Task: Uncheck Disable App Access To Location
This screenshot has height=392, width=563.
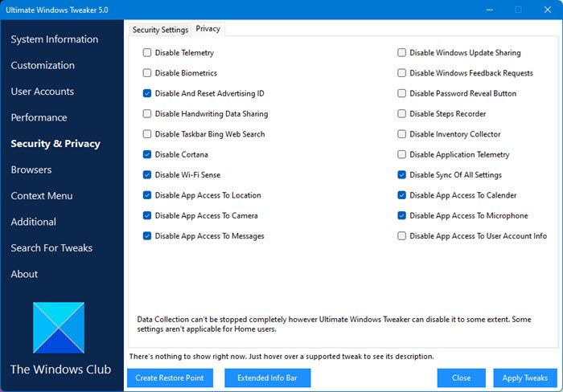Action: [x=147, y=195]
